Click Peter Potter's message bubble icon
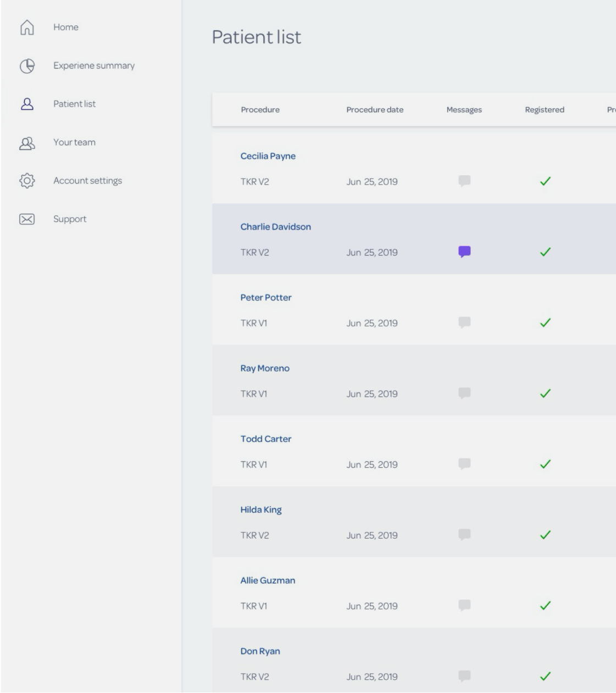Viewport: 616px width, 693px height. [x=464, y=323]
